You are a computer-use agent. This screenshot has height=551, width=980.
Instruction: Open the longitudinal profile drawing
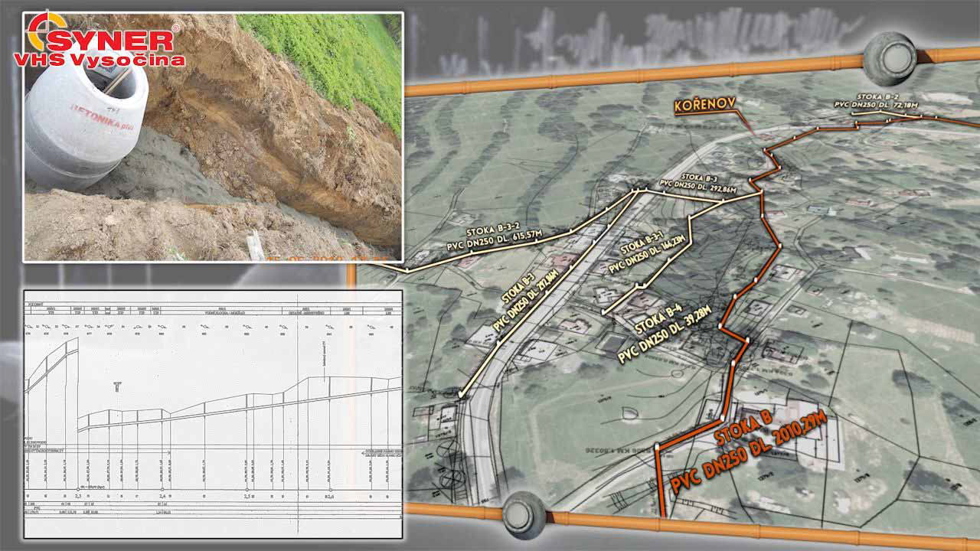(x=213, y=413)
